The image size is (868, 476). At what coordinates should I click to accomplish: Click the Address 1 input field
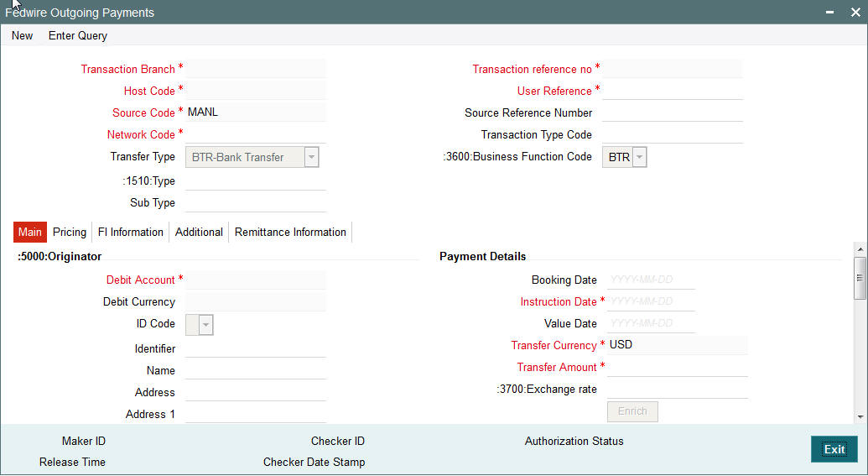tap(255, 413)
